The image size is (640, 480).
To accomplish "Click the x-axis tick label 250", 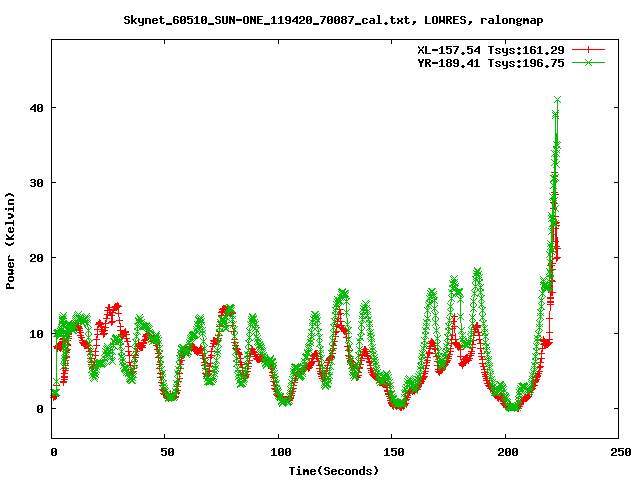I will point(621,452).
